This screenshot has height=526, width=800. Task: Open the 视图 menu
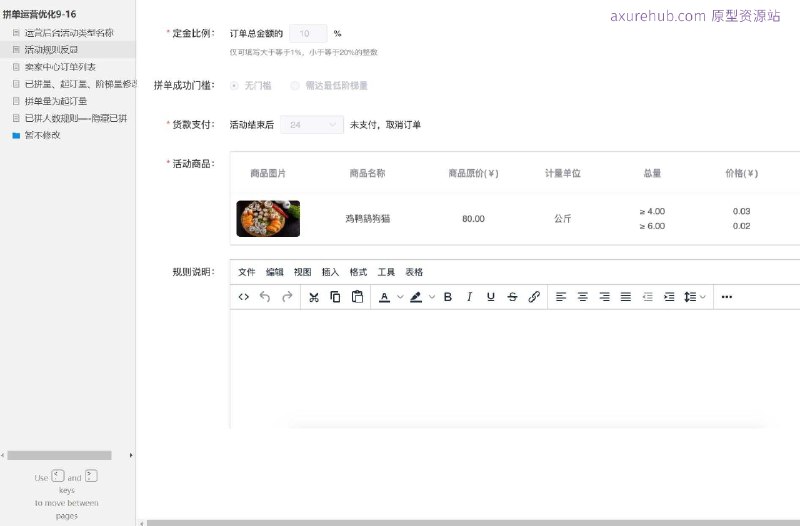point(303,272)
